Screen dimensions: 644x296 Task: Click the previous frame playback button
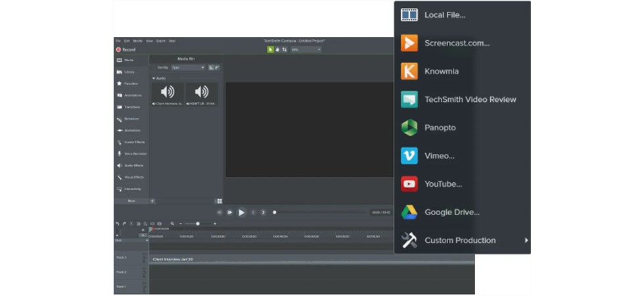219,212
